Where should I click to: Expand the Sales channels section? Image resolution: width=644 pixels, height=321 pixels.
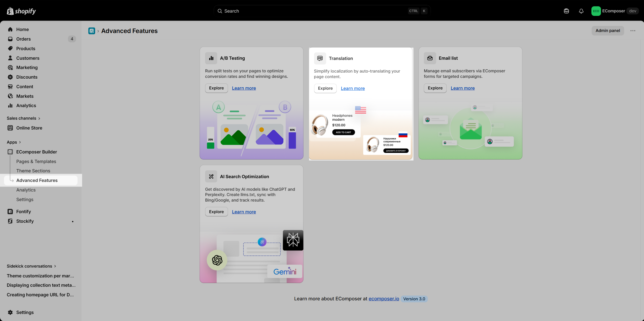pos(24,118)
